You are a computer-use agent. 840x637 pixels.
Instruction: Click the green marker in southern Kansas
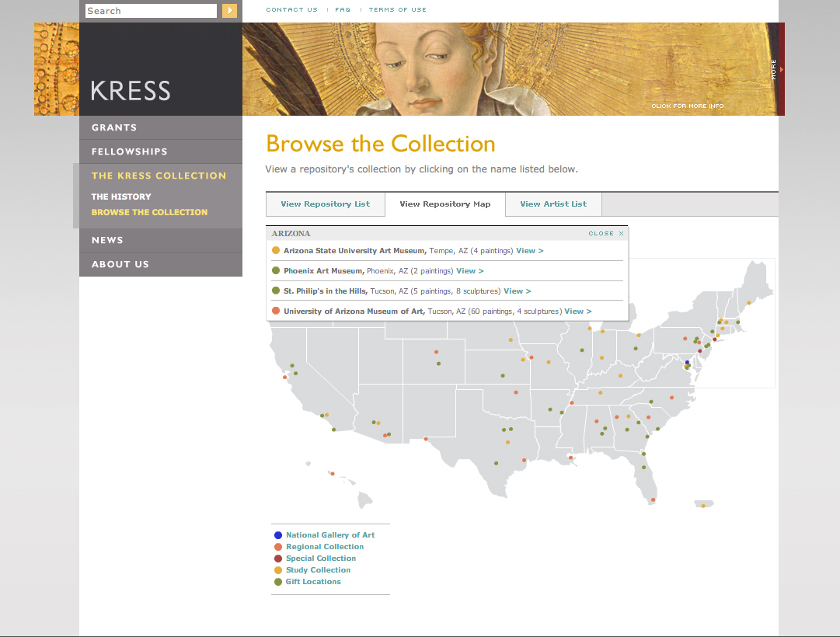click(x=503, y=375)
